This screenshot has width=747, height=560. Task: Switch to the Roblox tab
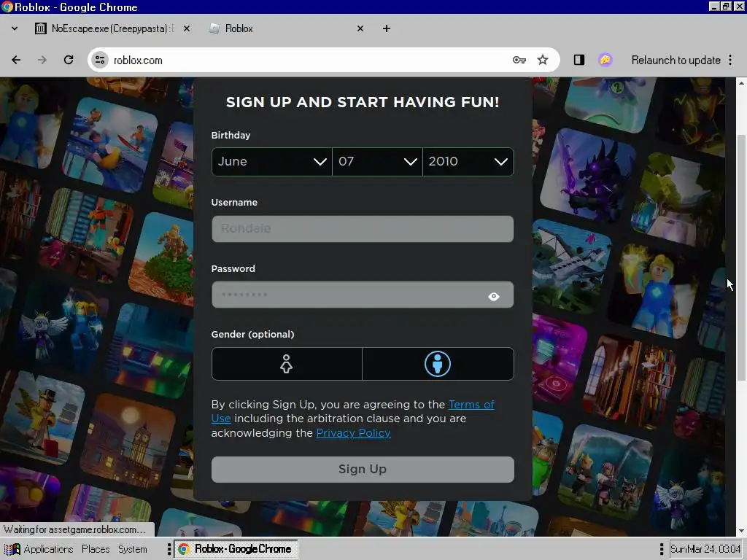pos(286,28)
